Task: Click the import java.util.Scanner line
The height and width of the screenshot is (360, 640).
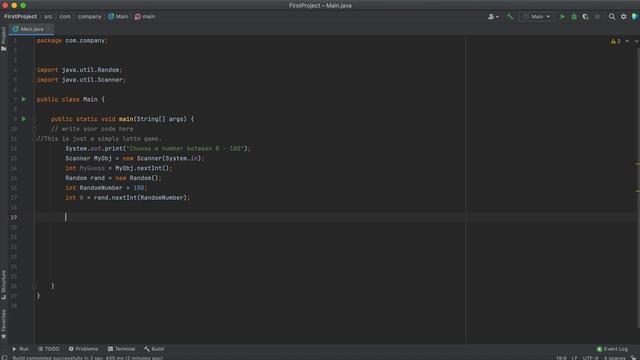Action: 81,80
